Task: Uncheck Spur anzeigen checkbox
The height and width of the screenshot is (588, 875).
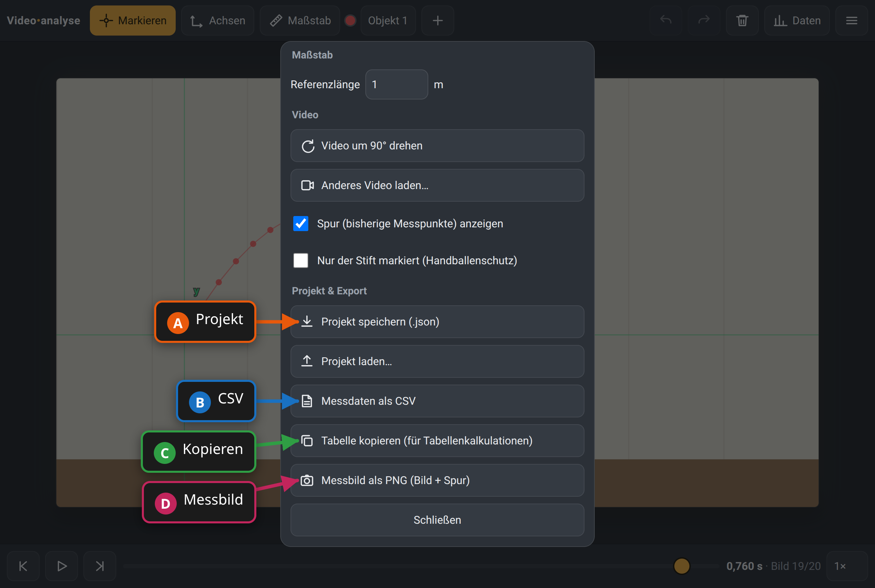Action: (301, 224)
